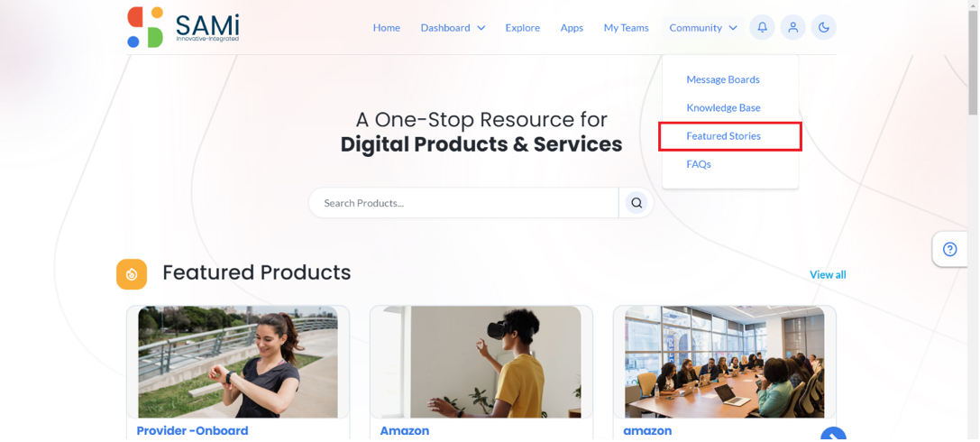Open the meeting room product image

724,362
